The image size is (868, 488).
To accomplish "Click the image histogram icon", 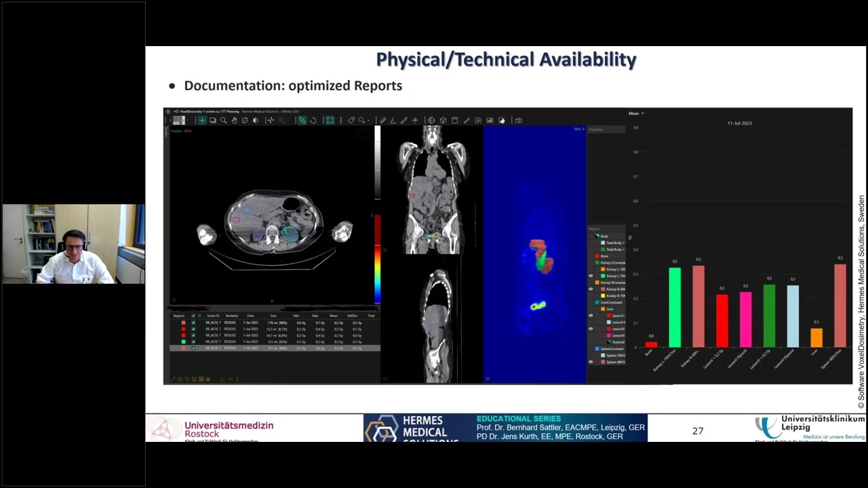I will [490, 120].
